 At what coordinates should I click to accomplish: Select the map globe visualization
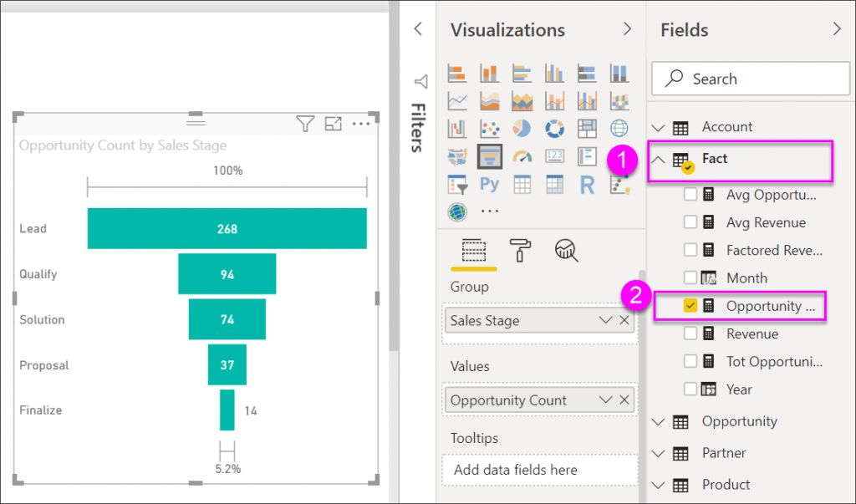pyautogui.click(x=619, y=129)
